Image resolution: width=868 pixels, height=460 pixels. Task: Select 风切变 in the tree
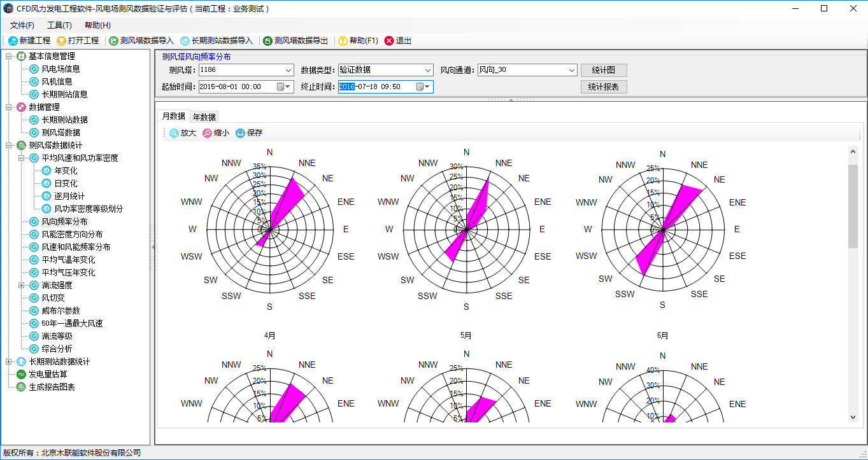[x=53, y=298]
